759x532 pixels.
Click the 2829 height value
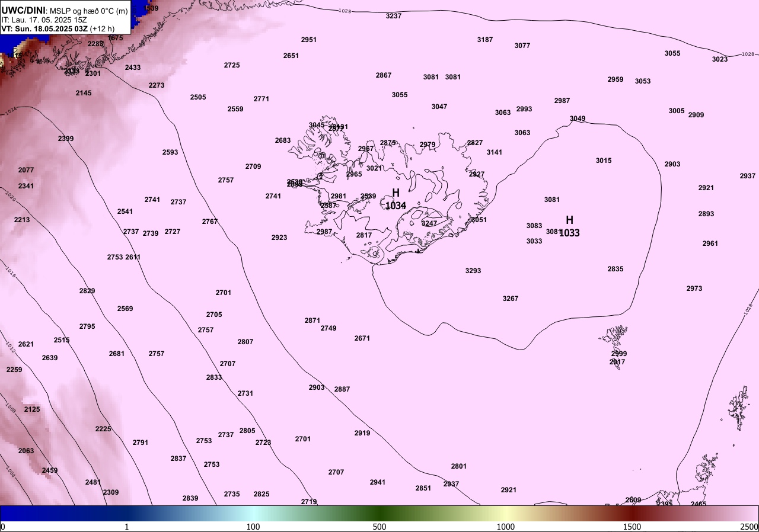pyautogui.click(x=87, y=291)
